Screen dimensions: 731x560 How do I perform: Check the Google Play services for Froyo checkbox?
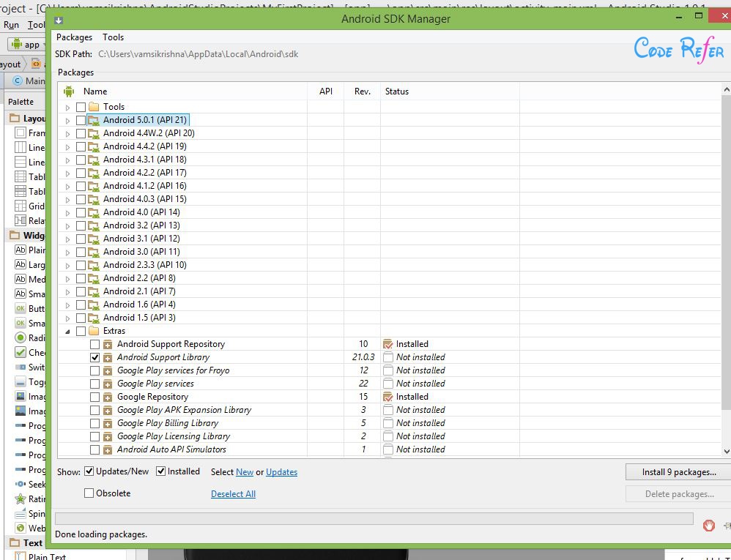94,371
